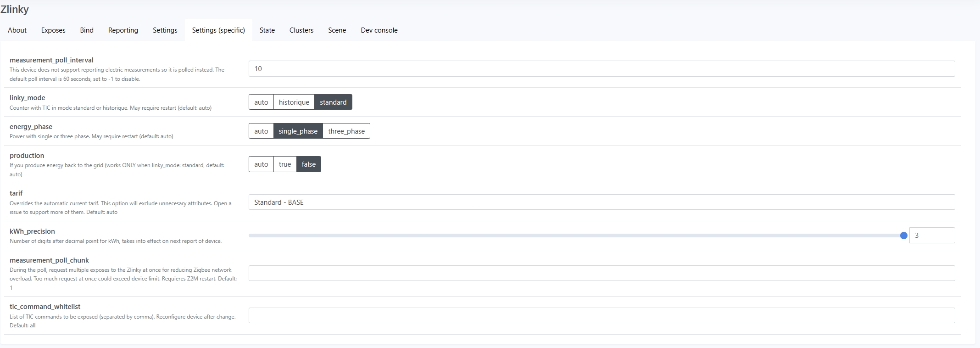Open the general Settings tab

tap(165, 30)
